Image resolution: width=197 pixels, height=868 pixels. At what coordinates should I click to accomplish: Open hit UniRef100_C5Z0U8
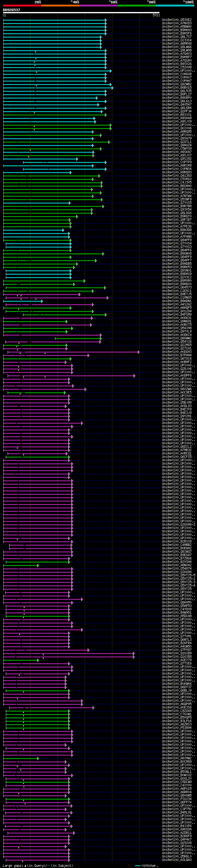pyautogui.click(x=177, y=67)
